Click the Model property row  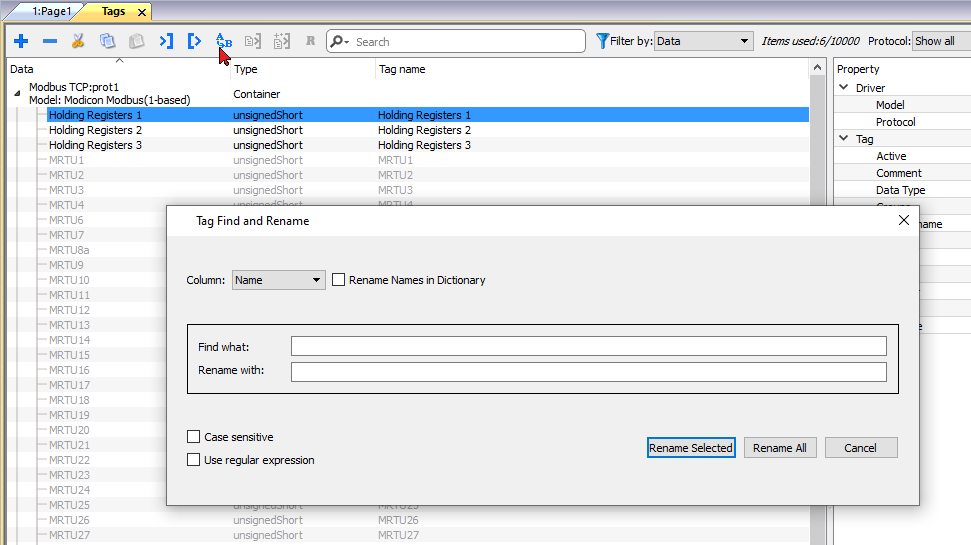coord(904,105)
